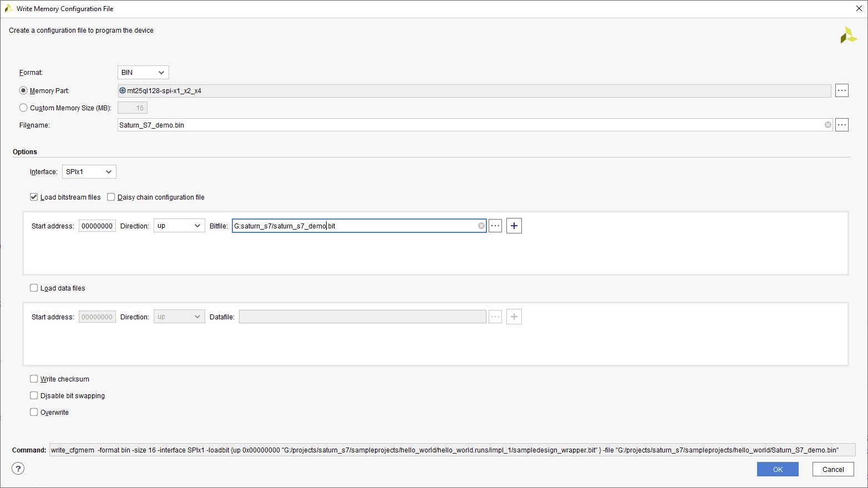Toggle Write checksum option
This screenshot has width=868, height=488.
click(x=34, y=379)
